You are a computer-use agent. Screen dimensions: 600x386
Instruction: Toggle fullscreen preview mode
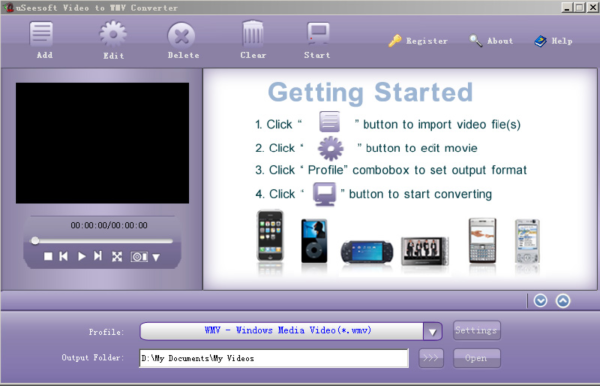[x=117, y=257]
